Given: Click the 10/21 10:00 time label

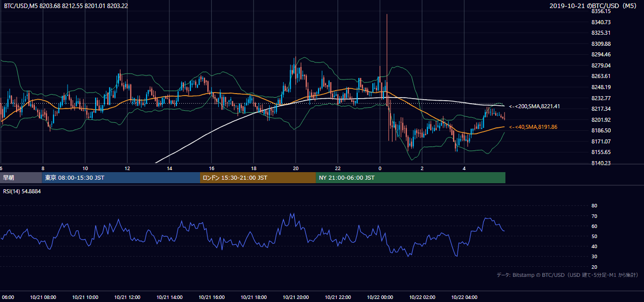Looking at the screenshot, I should tap(85, 297).
